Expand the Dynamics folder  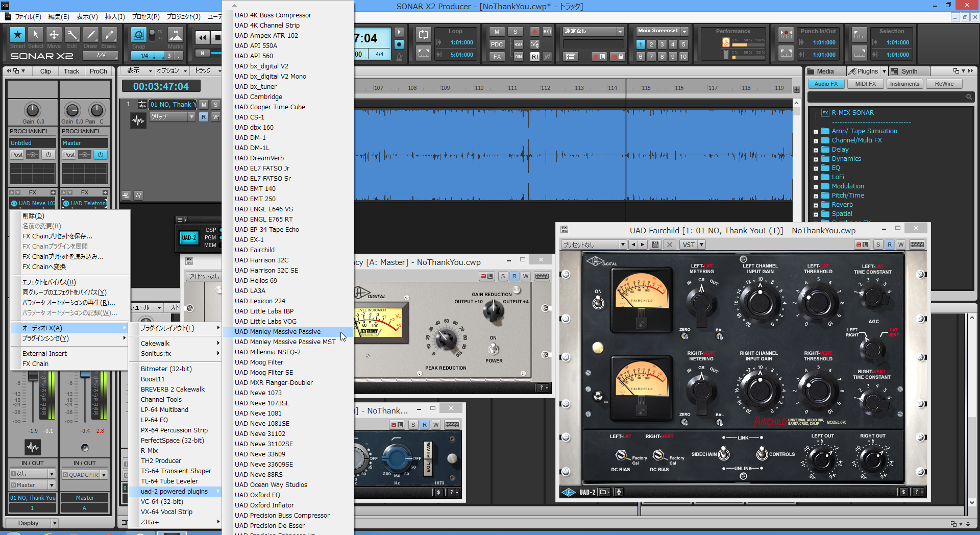[816, 159]
